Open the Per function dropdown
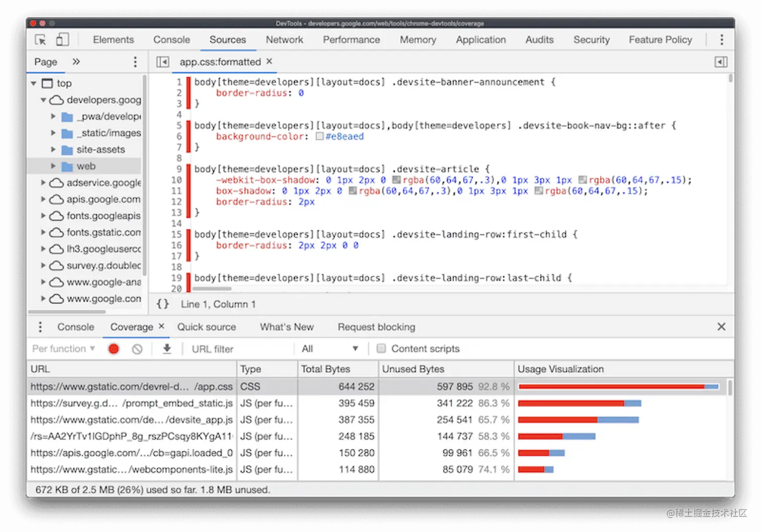The image size is (761, 532). click(63, 349)
